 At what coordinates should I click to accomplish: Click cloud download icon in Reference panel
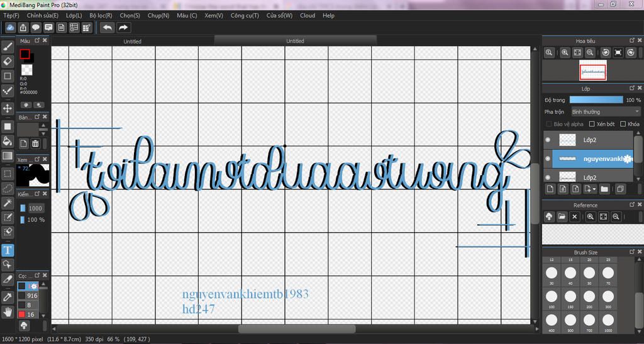548,216
